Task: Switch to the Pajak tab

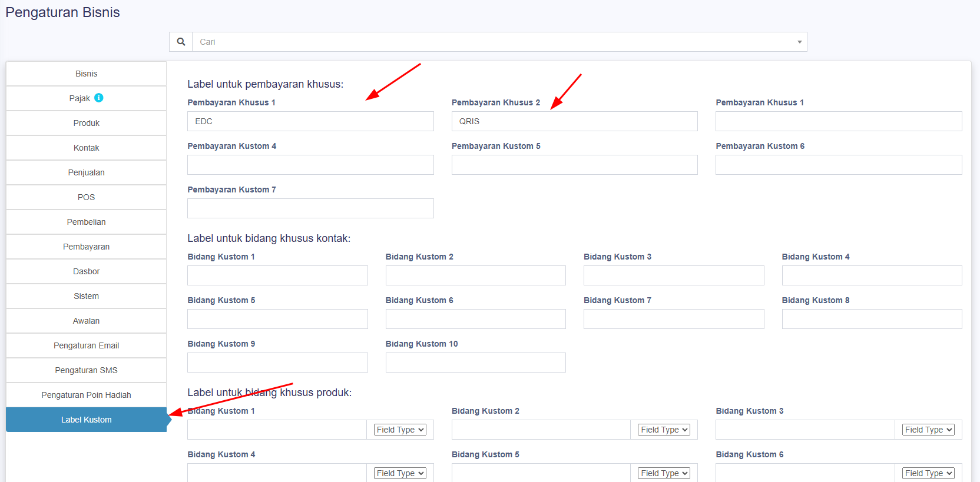Action: (x=86, y=98)
